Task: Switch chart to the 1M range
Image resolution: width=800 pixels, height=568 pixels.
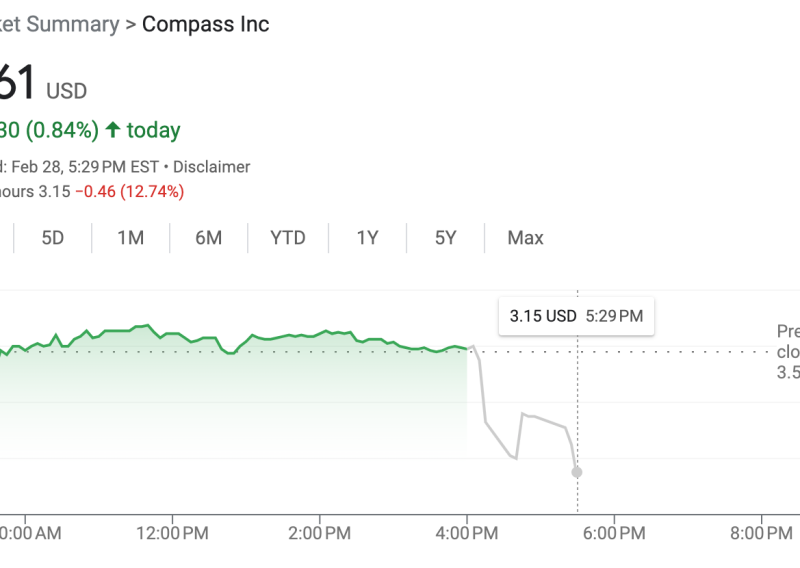Action: pos(130,238)
